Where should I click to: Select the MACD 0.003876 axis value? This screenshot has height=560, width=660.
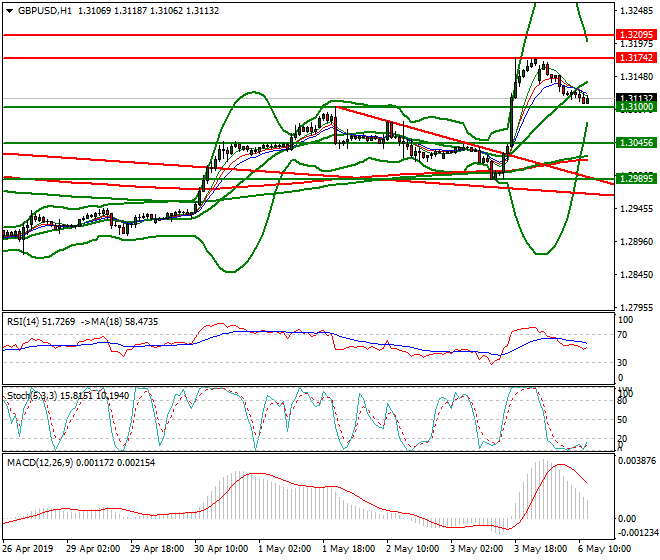[x=636, y=461]
